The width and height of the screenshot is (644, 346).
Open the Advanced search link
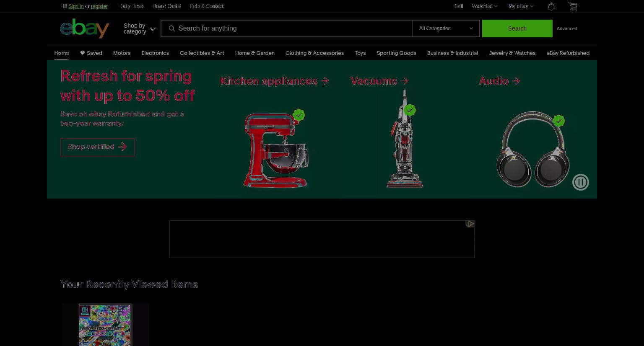[x=567, y=28]
